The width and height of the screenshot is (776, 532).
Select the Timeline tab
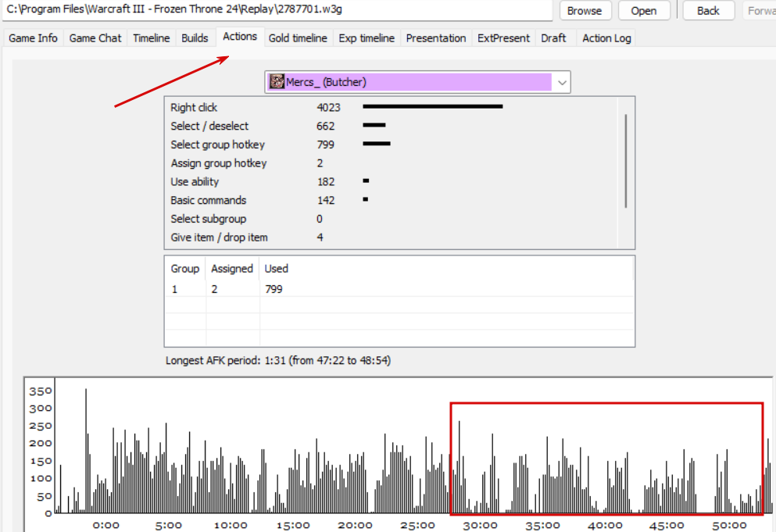[152, 38]
